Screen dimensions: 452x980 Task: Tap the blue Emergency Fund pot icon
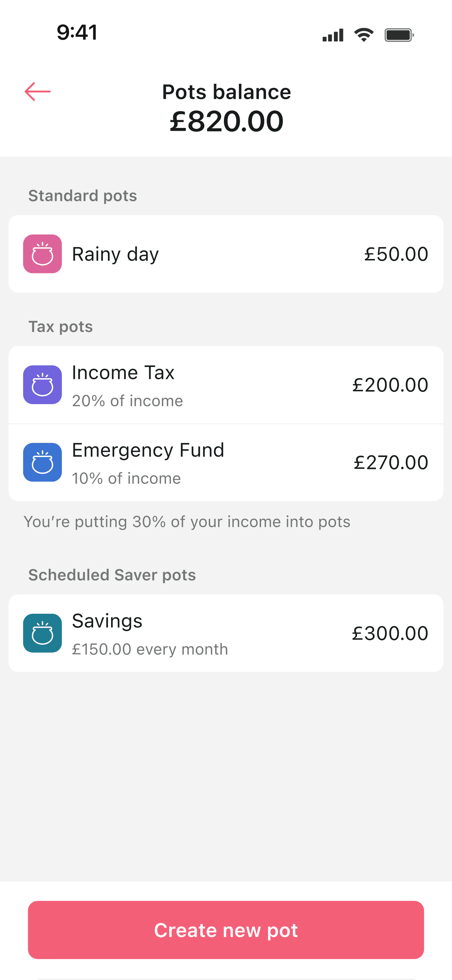click(43, 462)
